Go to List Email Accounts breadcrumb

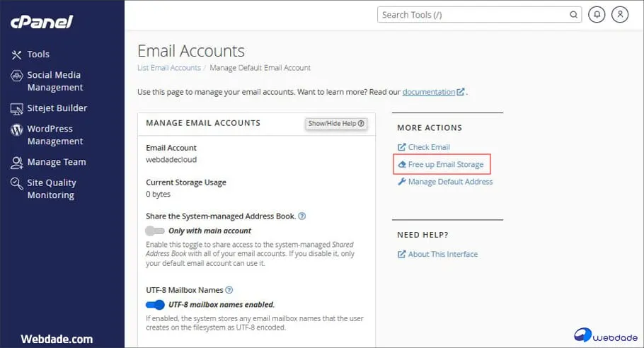point(168,68)
